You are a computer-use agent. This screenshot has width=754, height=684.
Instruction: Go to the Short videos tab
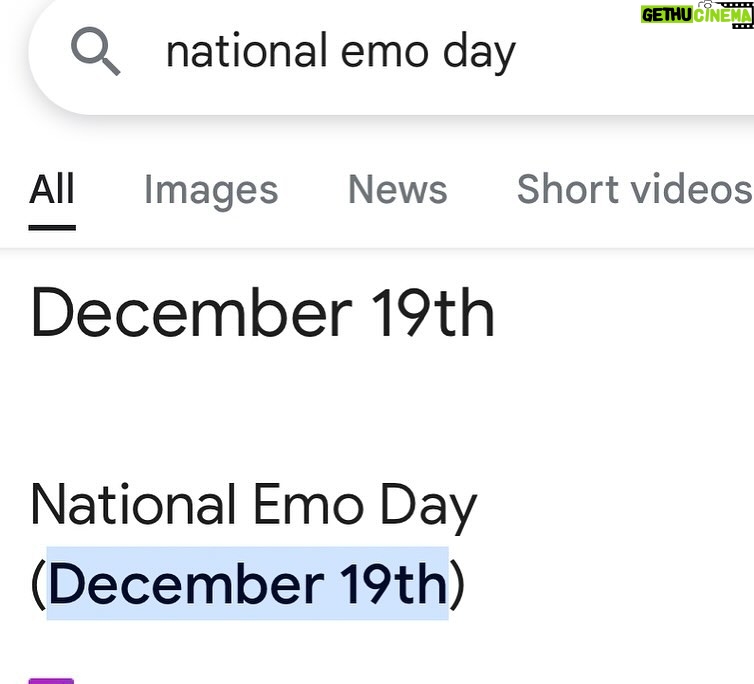coord(634,189)
